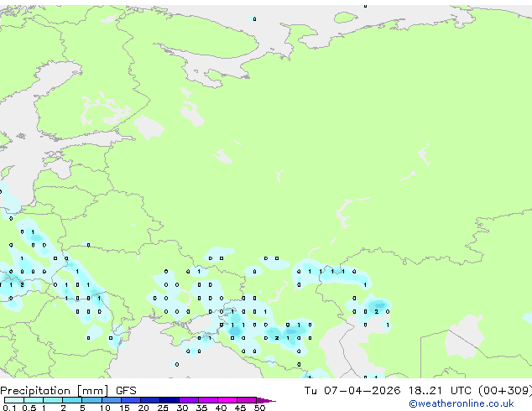Click the legend scale label '20'
The image size is (532, 411).
pyautogui.click(x=143, y=408)
